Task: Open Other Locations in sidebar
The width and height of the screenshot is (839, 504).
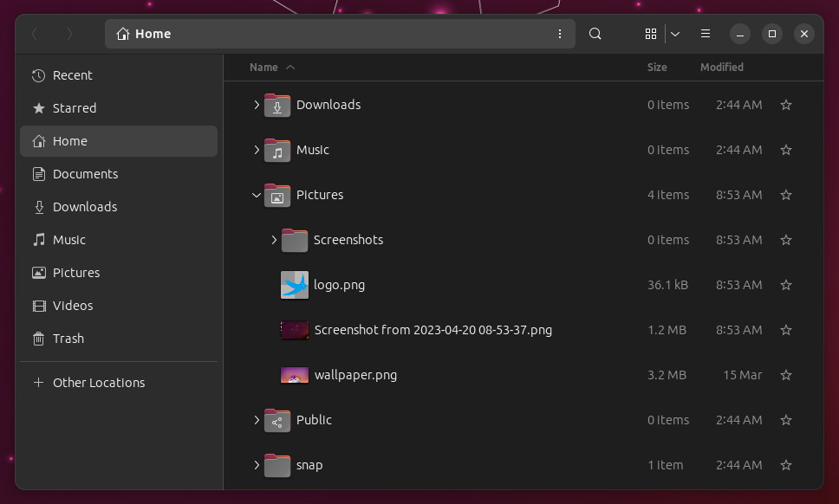Action: coord(118,383)
